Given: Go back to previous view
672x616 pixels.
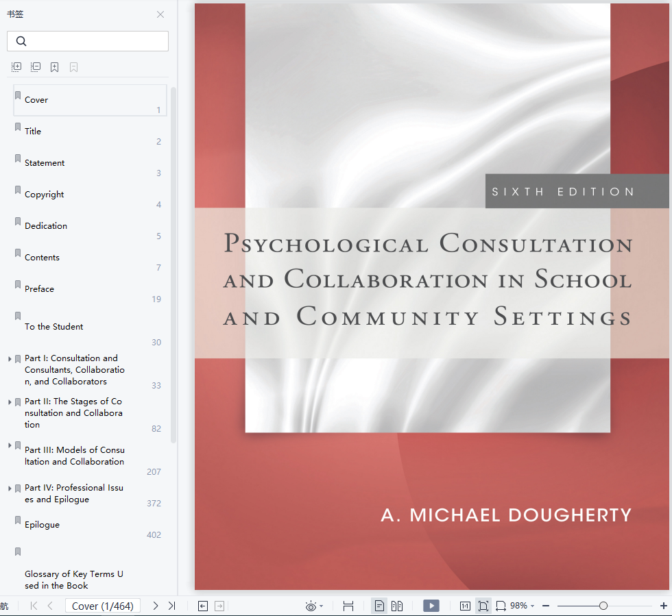Looking at the screenshot, I should click(203, 606).
